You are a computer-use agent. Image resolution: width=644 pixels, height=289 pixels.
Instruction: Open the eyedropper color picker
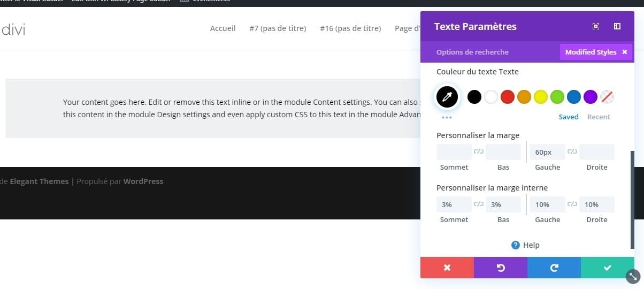(447, 97)
